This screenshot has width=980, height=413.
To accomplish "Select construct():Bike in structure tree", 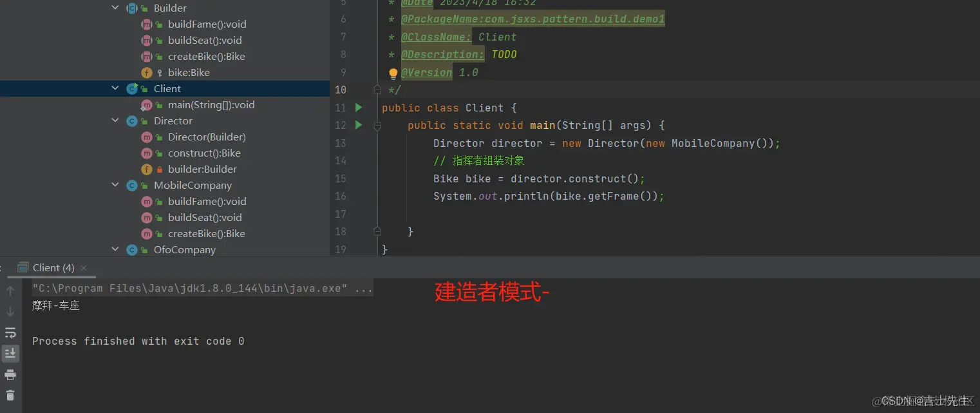I will (204, 153).
